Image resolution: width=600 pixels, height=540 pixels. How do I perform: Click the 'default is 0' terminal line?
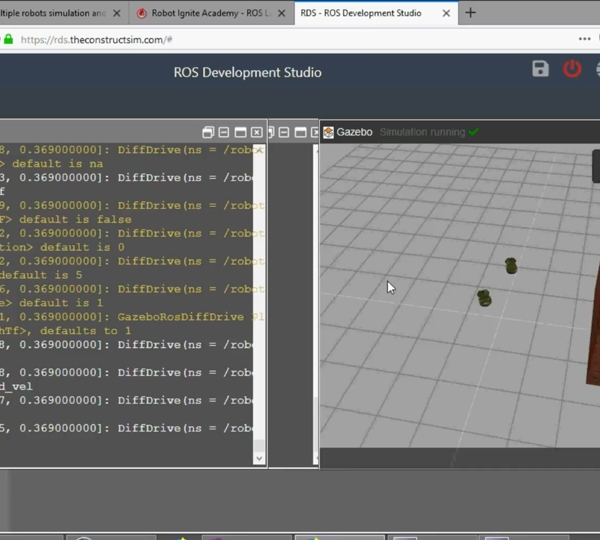point(62,247)
